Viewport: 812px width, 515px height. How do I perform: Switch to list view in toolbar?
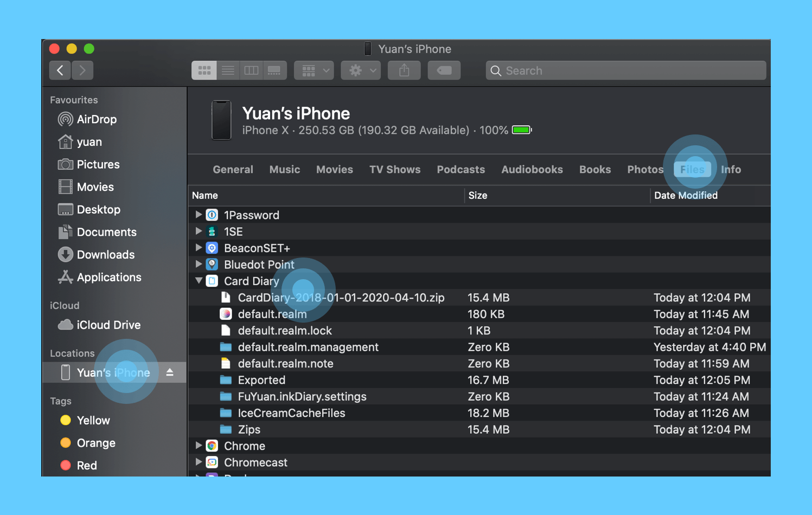(228, 70)
